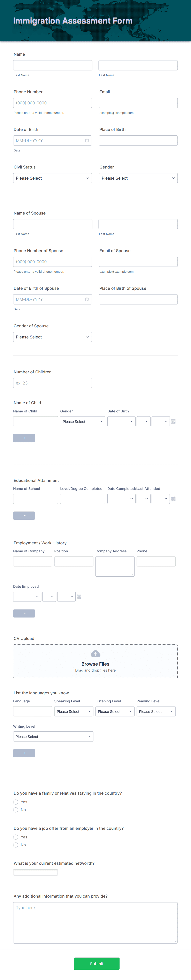Open the calendar icon in the child's date row
191x980 pixels.
174,421
